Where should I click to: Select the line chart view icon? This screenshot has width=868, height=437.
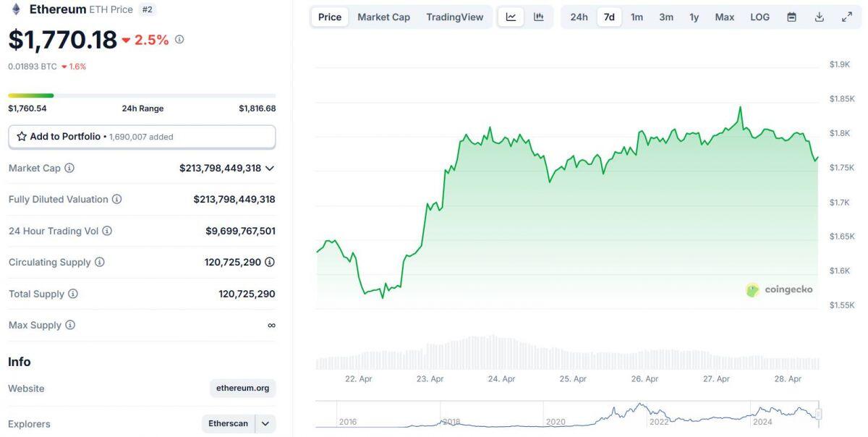(511, 16)
